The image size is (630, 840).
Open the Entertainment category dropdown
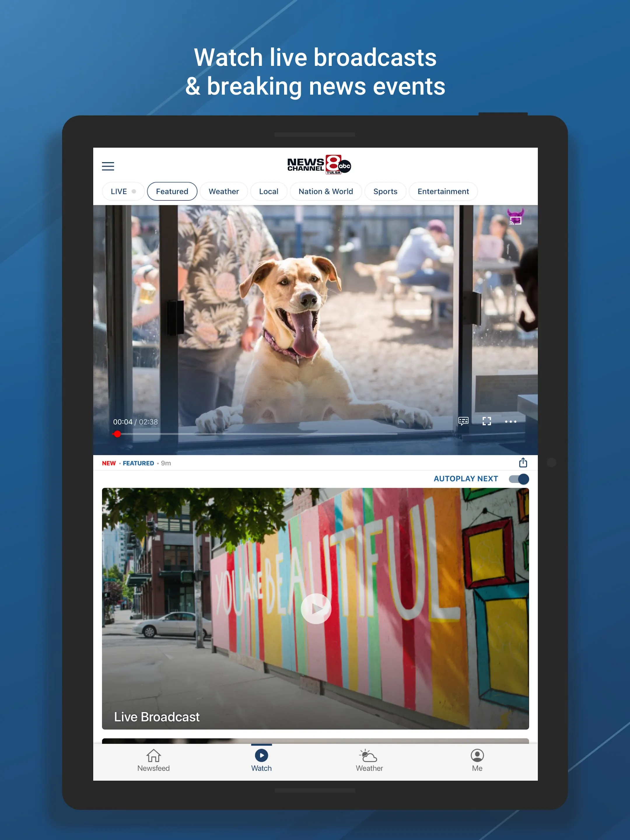[443, 191]
